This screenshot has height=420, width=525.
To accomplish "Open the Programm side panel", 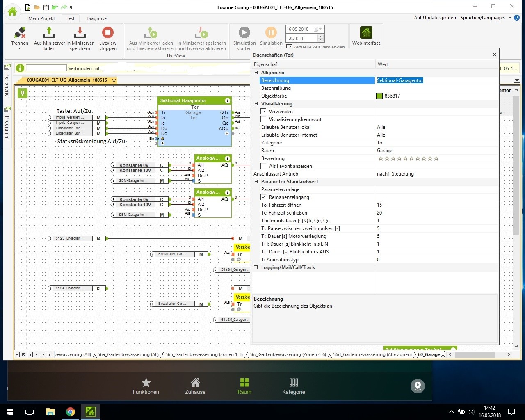I will pyautogui.click(x=7, y=123).
